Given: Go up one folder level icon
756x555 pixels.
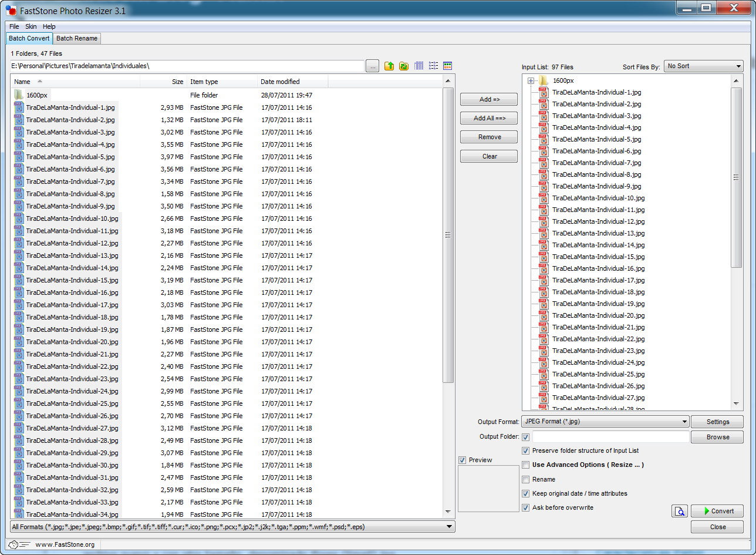Looking at the screenshot, I should point(389,66).
